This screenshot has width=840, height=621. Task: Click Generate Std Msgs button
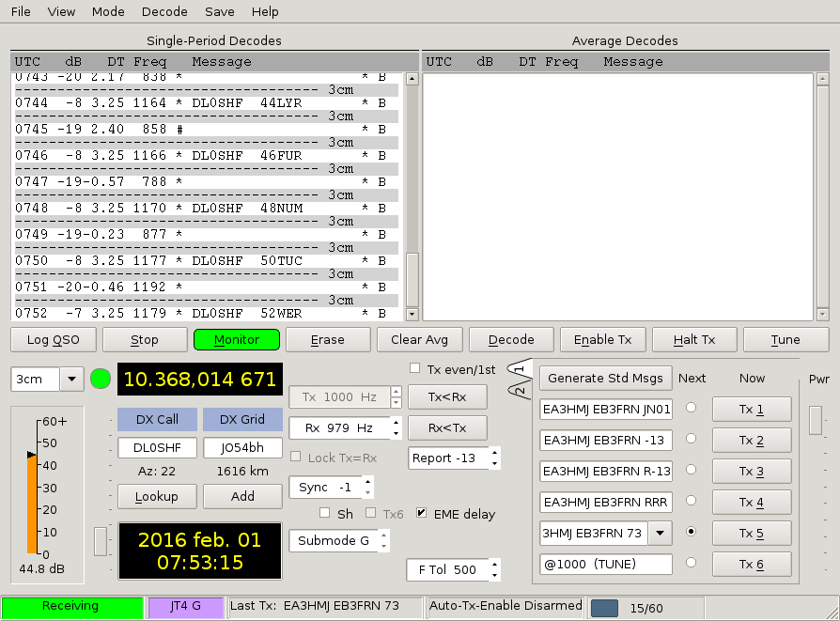(x=605, y=379)
